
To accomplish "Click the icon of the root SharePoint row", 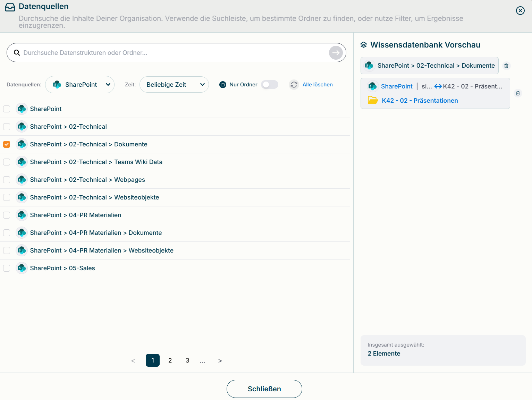I will click(22, 109).
